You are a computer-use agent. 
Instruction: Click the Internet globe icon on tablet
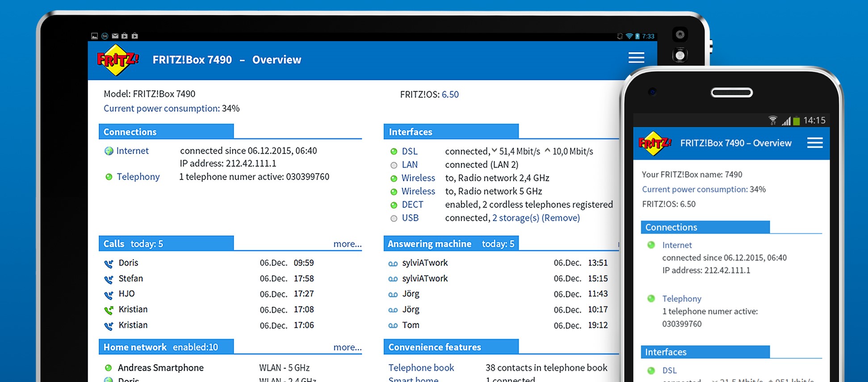109,151
